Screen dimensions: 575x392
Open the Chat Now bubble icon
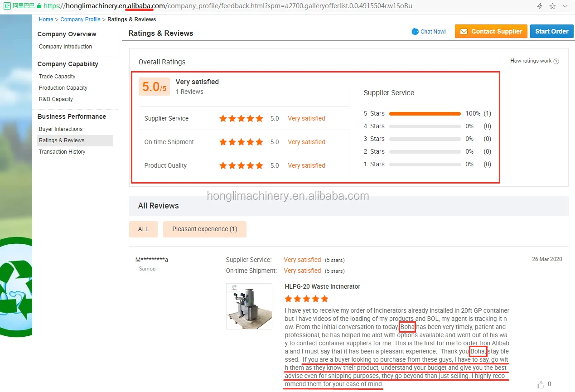415,31
